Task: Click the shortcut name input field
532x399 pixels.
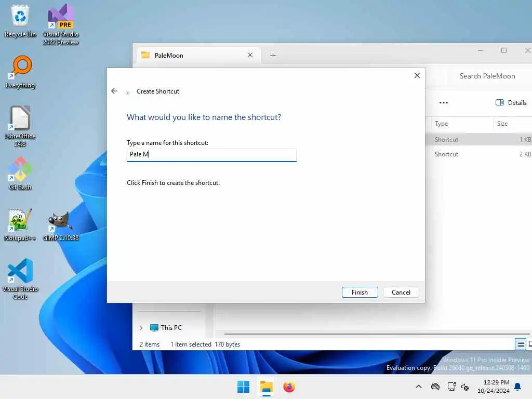Action: (x=211, y=155)
